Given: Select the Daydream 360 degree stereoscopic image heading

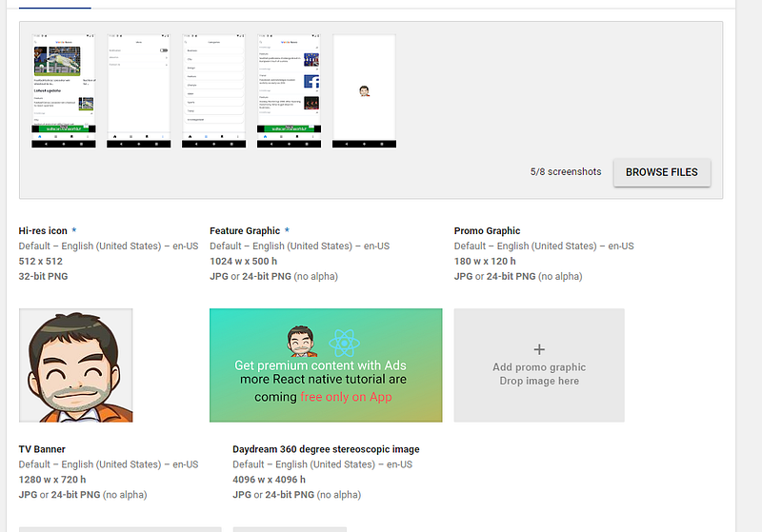Looking at the screenshot, I should coord(326,449).
